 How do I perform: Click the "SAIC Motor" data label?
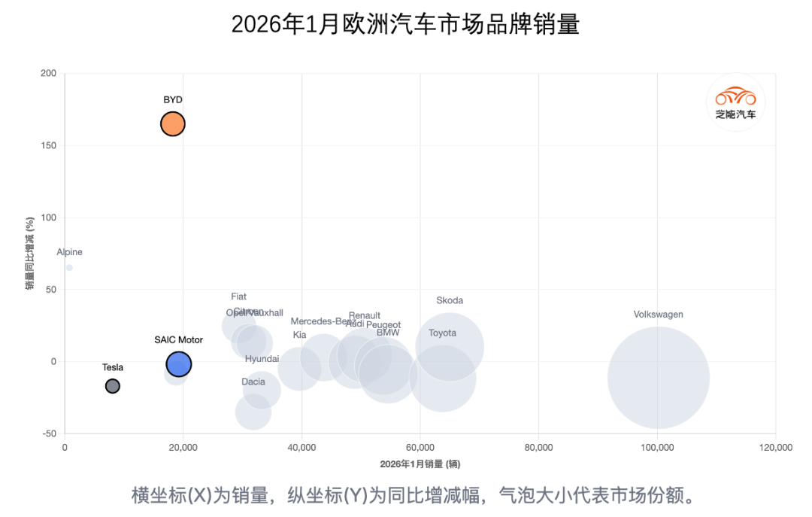(179, 339)
